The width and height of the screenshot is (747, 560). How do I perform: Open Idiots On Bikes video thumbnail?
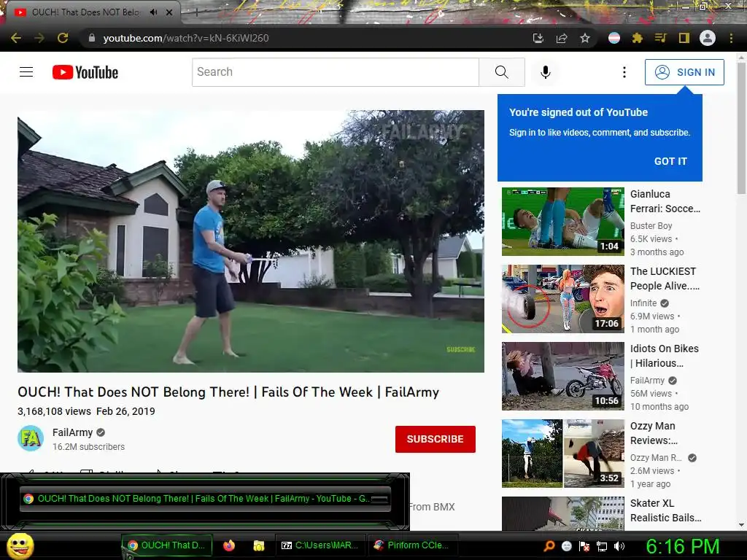tap(563, 376)
